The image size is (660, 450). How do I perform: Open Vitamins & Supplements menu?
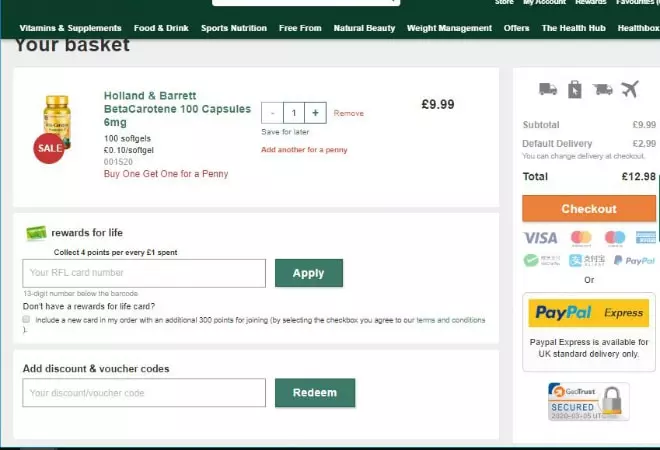[70, 28]
